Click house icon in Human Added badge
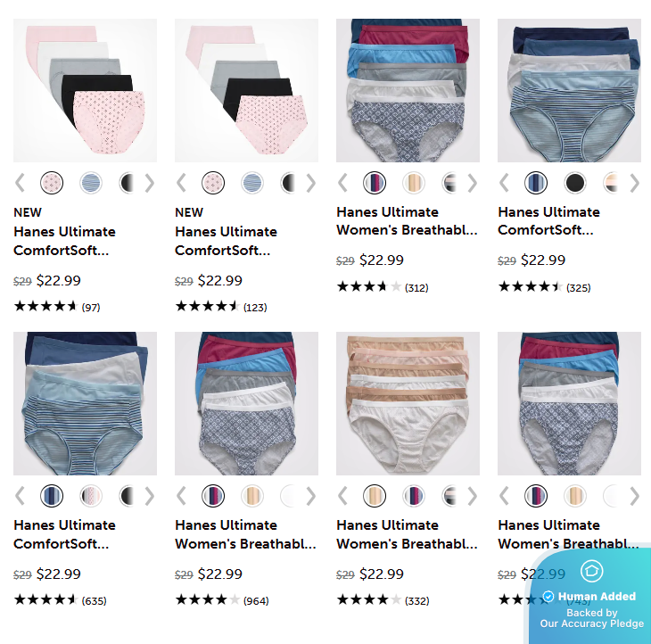The width and height of the screenshot is (651, 644). pos(591,571)
